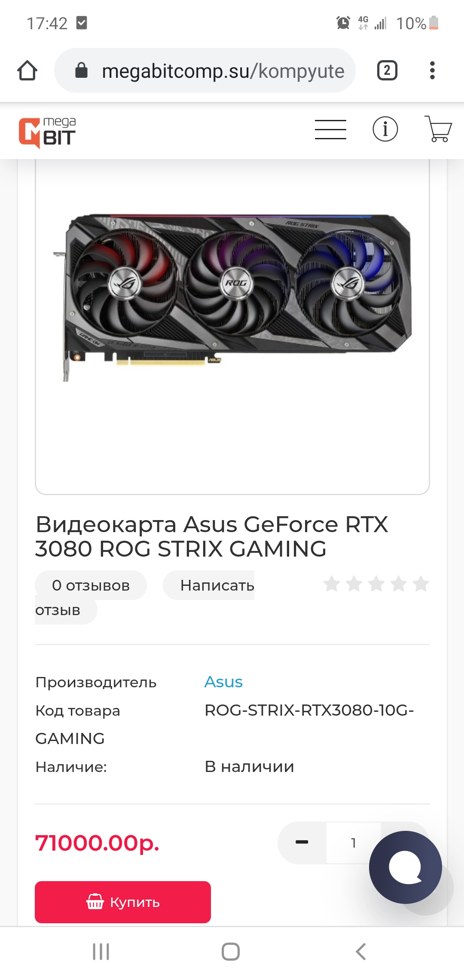Open the 0 отзывов reviews pill

click(91, 585)
